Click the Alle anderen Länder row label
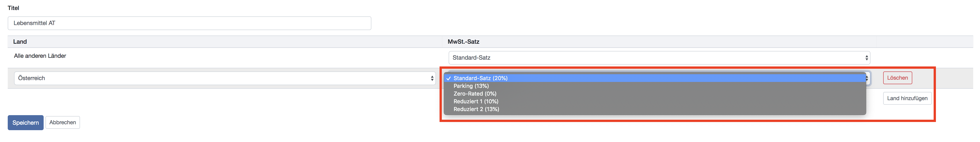The height and width of the screenshot is (142, 980). (x=40, y=56)
